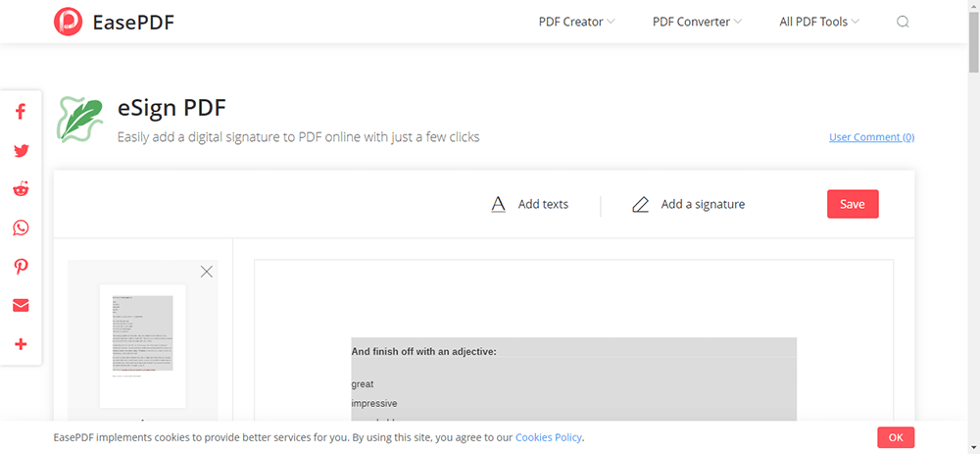Open the All PDF Tools dropdown
This screenshot has height=454, width=980.
(x=819, y=22)
